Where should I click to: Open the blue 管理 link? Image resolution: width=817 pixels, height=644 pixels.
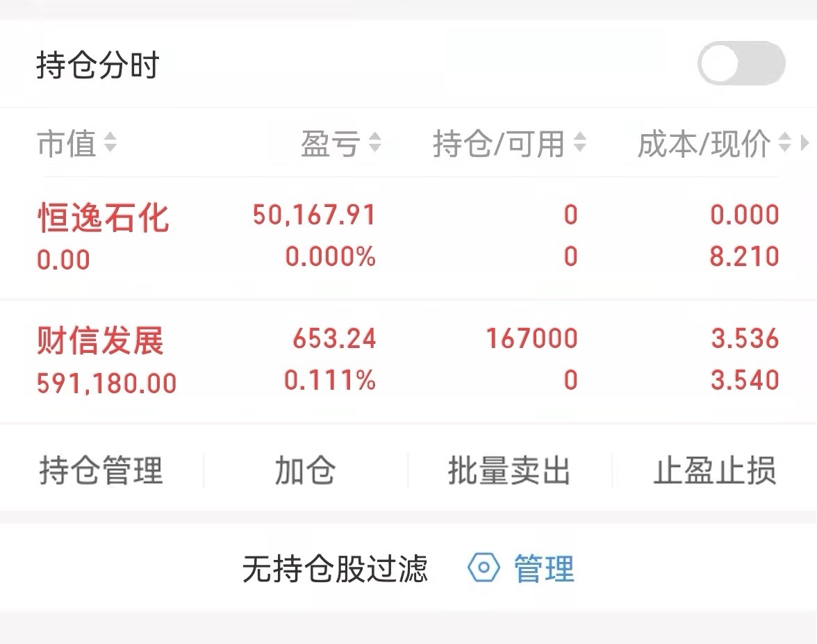pos(544,568)
